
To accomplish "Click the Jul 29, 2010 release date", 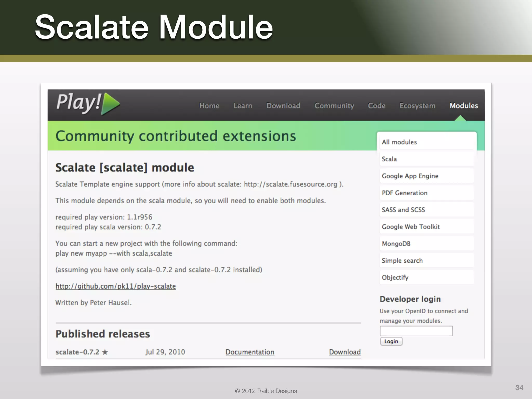I will (165, 352).
